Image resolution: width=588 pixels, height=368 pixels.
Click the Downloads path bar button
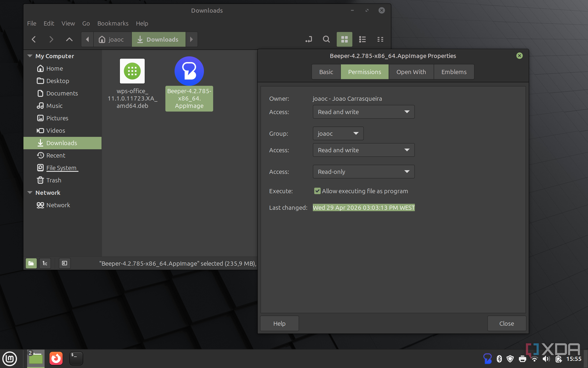pyautogui.click(x=158, y=39)
